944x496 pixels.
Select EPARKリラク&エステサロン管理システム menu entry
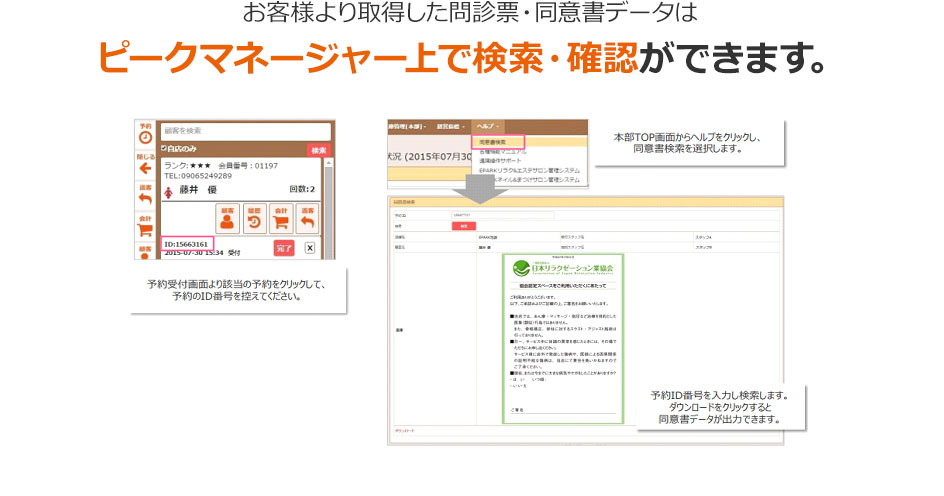pos(529,170)
